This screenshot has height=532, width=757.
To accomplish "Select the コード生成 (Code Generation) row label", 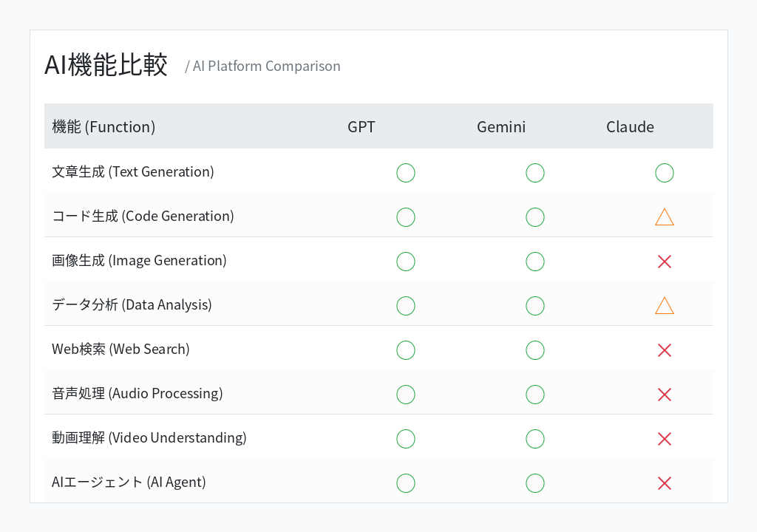I will coord(143,216).
